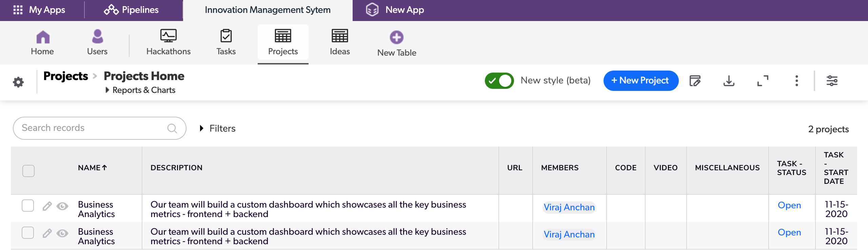Screen dimensions: 868x251
Task: Open Viraj Anchan link in first row
Action: click(x=569, y=207)
